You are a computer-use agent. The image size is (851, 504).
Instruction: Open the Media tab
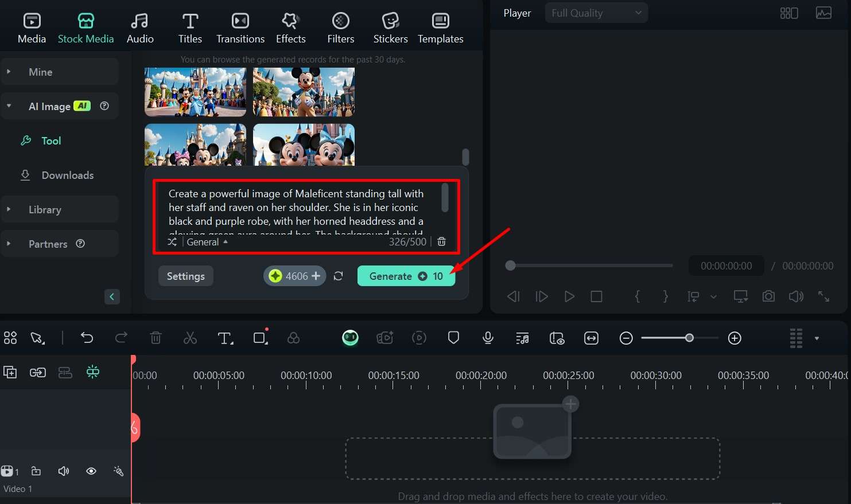pos(32,28)
